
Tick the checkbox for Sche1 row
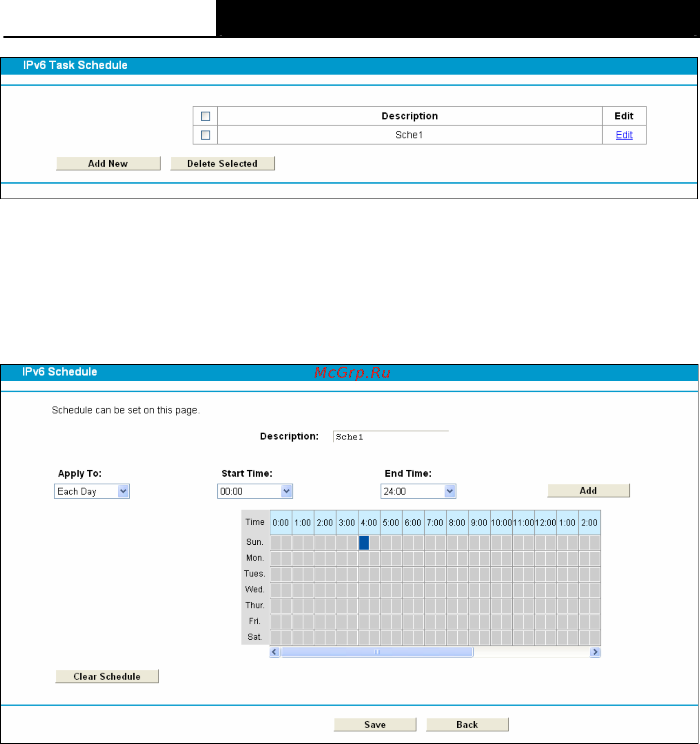click(x=206, y=135)
